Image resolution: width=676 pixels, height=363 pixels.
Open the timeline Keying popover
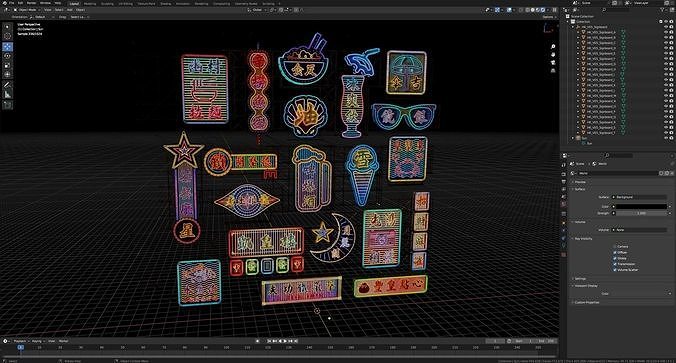(x=37, y=341)
